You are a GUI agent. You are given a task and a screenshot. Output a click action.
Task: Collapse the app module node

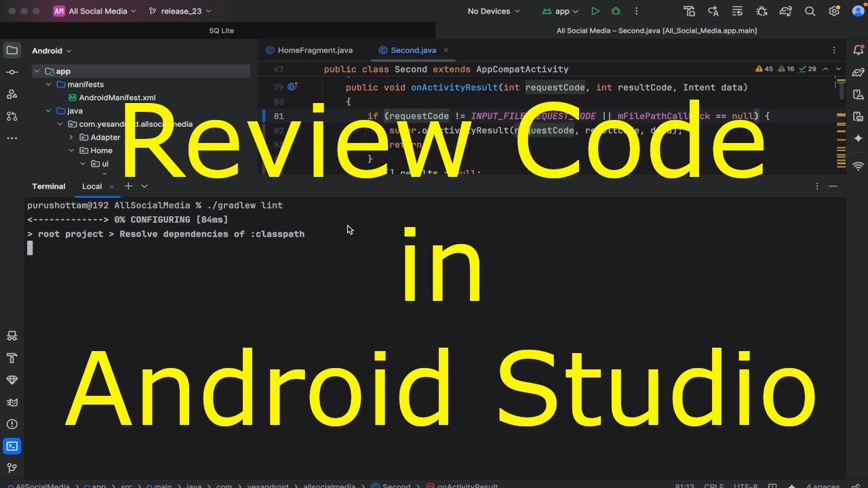pyautogui.click(x=37, y=71)
